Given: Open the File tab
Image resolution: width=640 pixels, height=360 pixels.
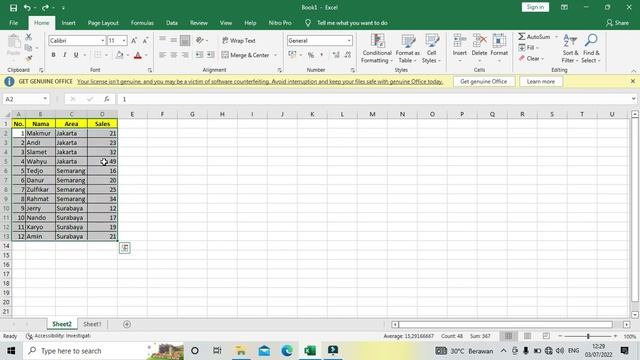Looking at the screenshot, I should click(x=13, y=23).
